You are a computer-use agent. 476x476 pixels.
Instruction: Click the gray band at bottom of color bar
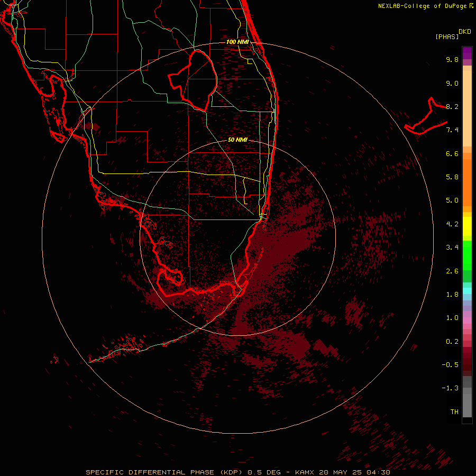pos(467,398)
